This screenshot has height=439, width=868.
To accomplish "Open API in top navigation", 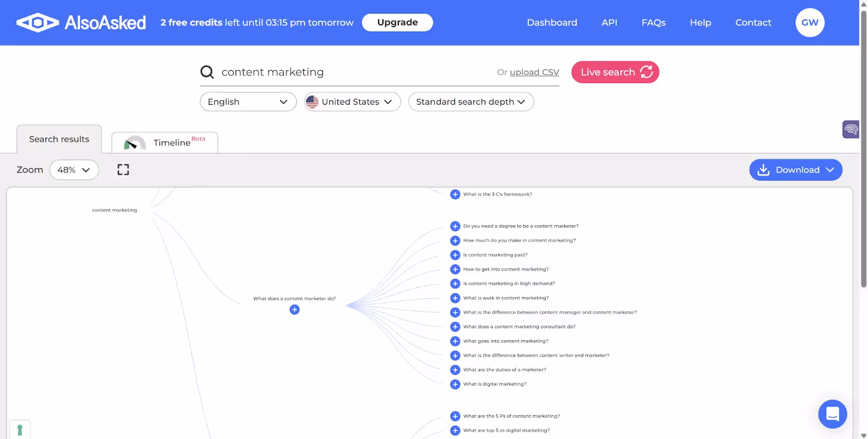I will click(609, 22).
